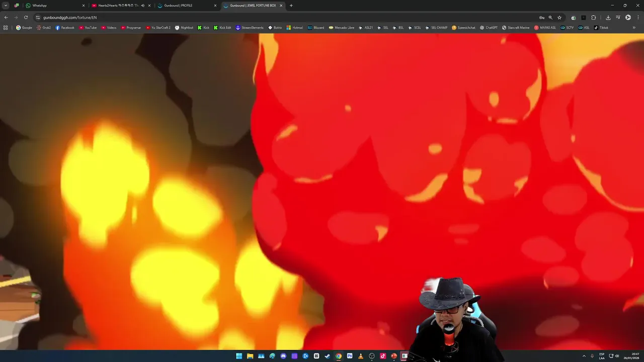The height and width of the screenshot is (362, 644).
Task: View site information icon in address bar
Action: click(x=38, y=17)
